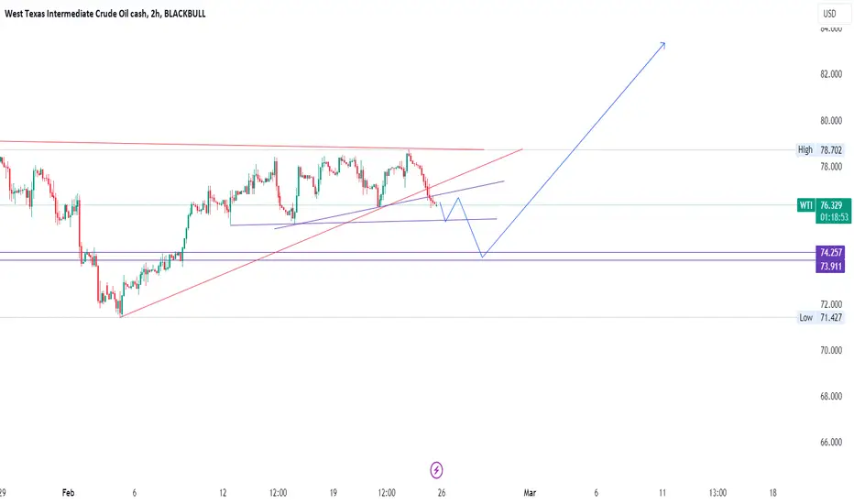Viewport: 854px width, 504px height.
Task: Click the Mar label on the time axis
Action: click(530, 493)
